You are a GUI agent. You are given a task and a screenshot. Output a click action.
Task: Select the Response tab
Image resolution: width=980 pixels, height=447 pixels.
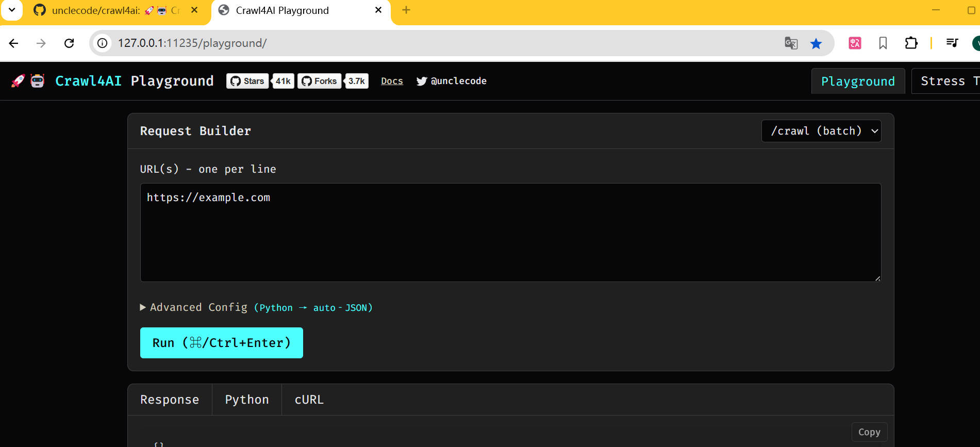click(170, 400)
